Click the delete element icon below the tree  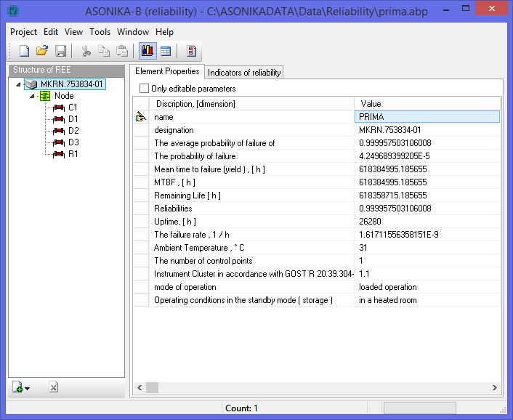click(53, 388)
